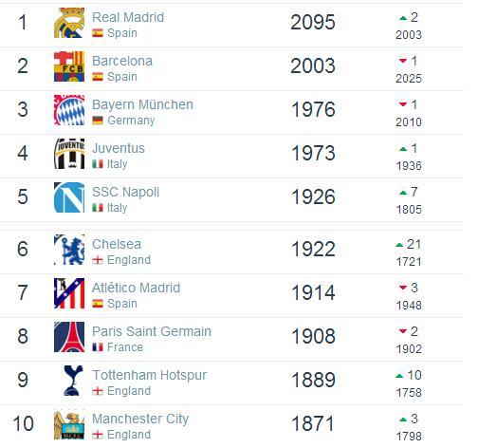Follow the Barcelona team name link
This screenshot has width=478, height=448.
tap(122, 61)
